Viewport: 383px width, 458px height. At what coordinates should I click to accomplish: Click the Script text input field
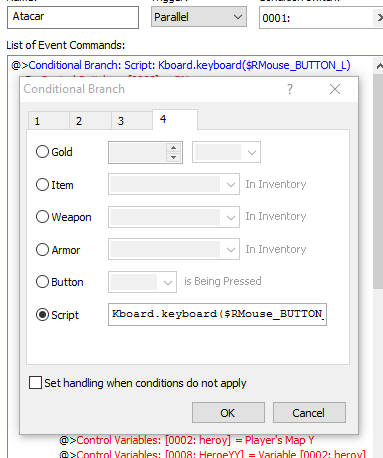(x=217, y=314)
